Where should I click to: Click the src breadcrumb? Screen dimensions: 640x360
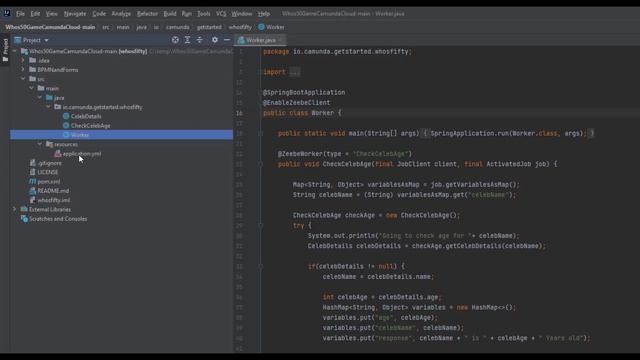(106, 27)
